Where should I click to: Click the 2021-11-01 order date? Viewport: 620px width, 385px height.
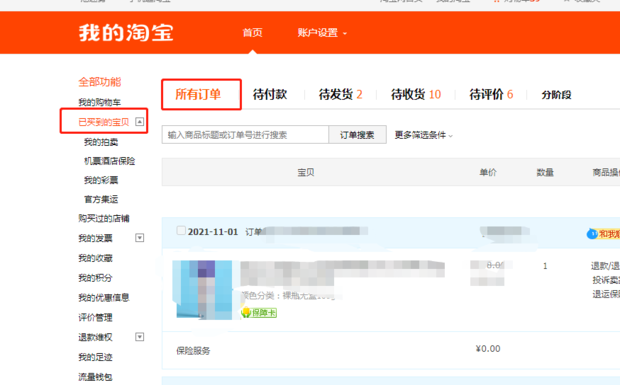point(213,232)
